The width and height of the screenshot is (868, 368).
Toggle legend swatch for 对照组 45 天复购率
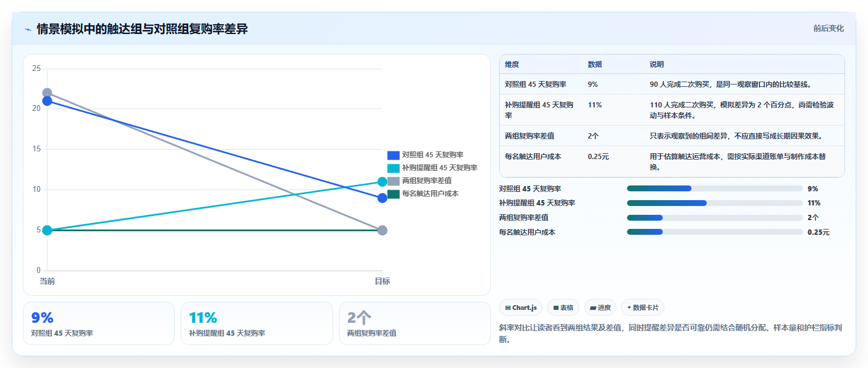393,156
